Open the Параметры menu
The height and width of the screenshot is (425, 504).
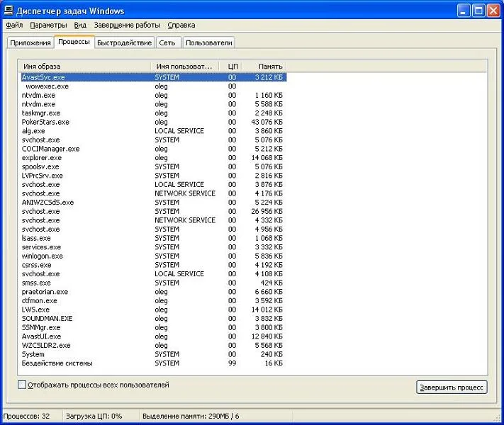click(x=48, y=25)
